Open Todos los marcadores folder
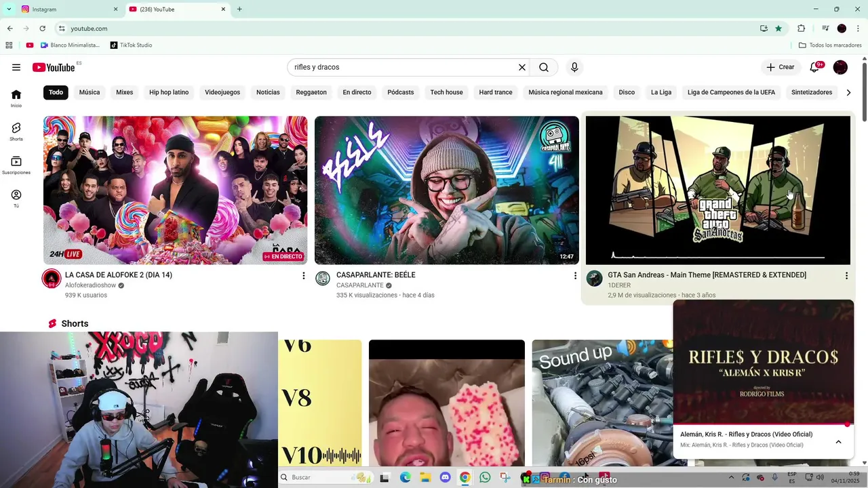The height and width of the screenshot is (488, 868). pos(830,45)
